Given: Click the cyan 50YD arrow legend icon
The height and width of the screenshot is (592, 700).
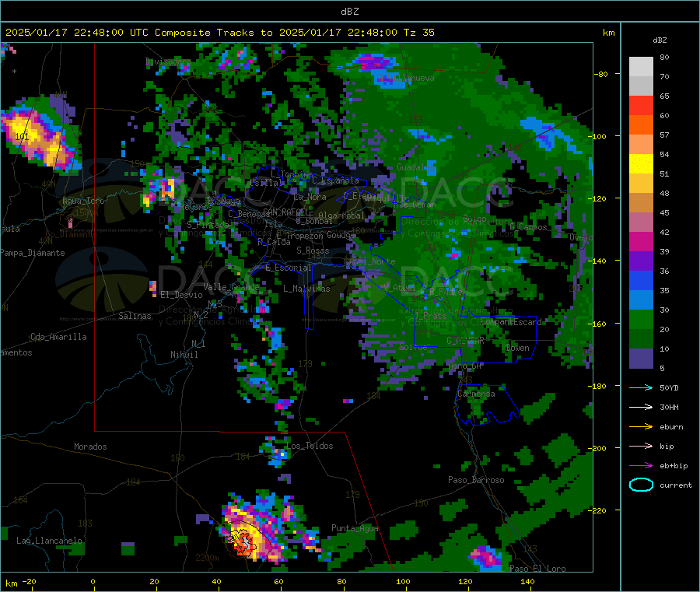Looking at the screenshot, I should coord(641,387).
